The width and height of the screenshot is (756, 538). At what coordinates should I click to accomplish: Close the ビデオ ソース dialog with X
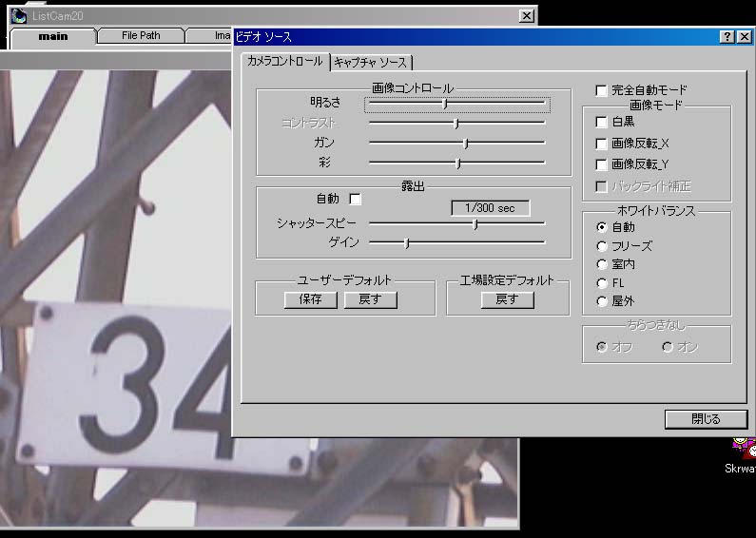743,36
